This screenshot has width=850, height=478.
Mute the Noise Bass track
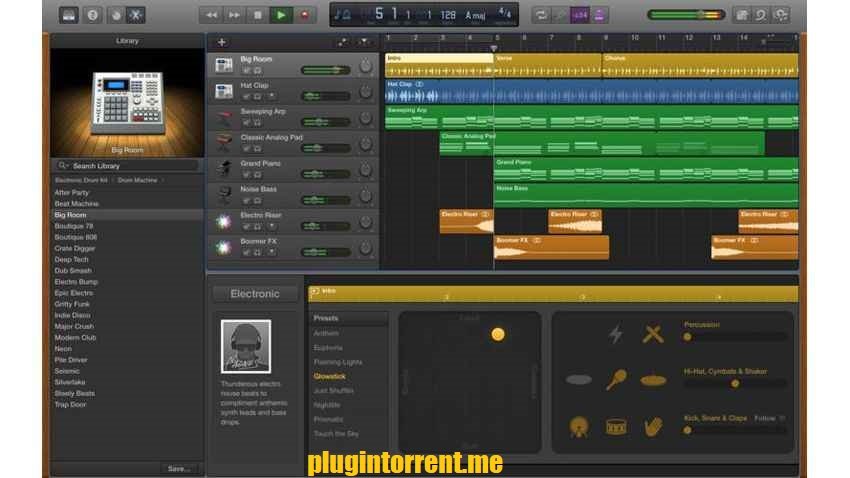[247, 201]
